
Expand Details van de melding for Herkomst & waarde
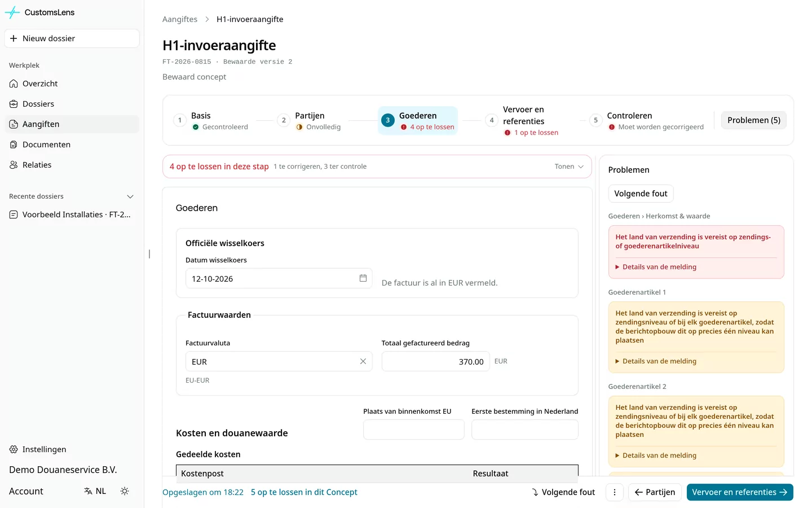coord(656,267)
